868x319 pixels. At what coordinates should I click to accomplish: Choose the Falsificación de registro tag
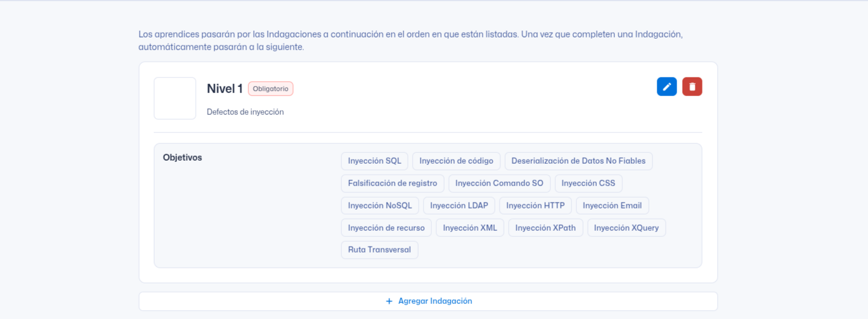click(x=393, y=184)
